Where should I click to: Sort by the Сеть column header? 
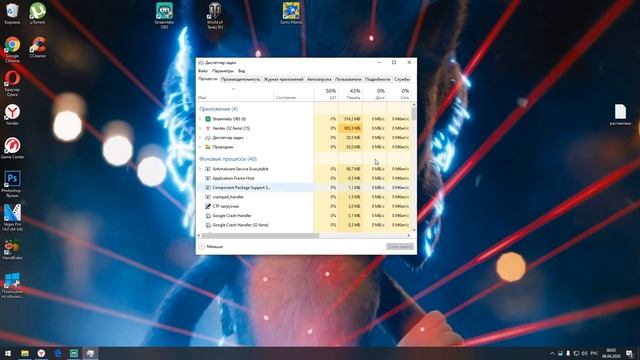click(x=399, y=94)
